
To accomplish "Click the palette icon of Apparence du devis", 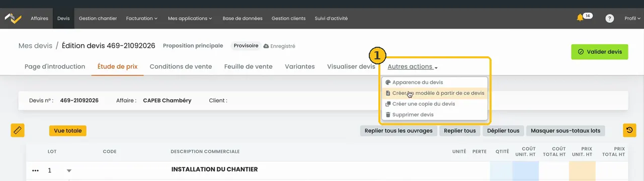I will [388, 82].
